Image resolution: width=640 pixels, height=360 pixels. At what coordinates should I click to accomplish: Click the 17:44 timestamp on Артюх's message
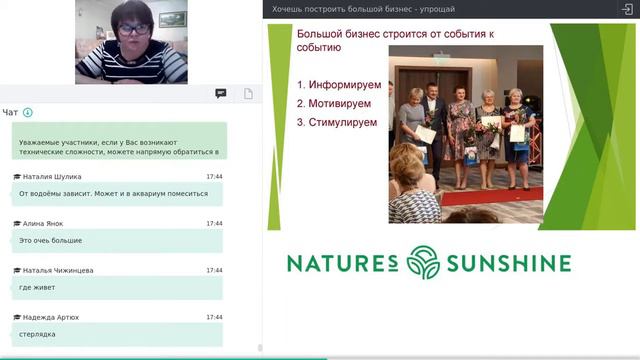214,317
